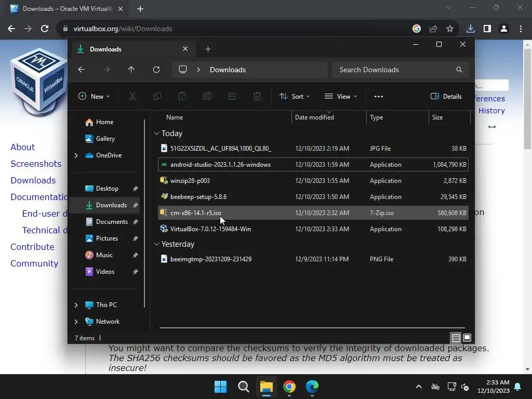This screenshot has width=532, height=399.
Task: Bookmark the VirtualBox page with star
Action: coord(450,29)
